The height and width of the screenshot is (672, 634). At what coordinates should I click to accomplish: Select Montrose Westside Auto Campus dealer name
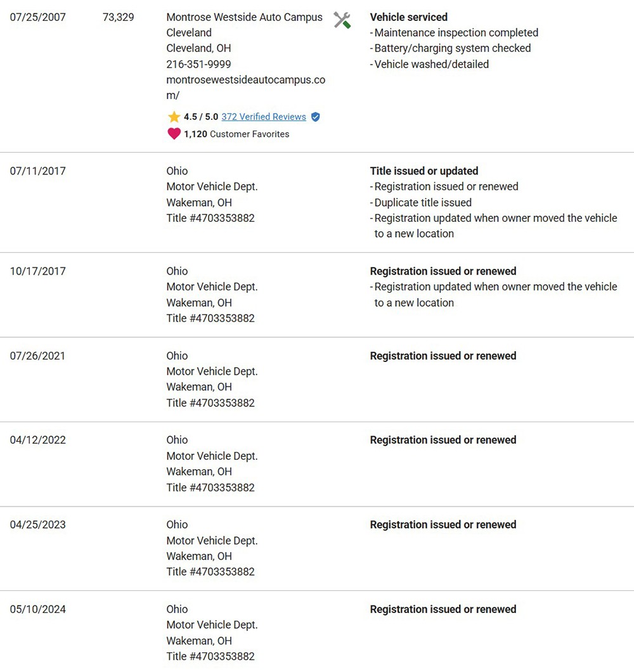244,17
